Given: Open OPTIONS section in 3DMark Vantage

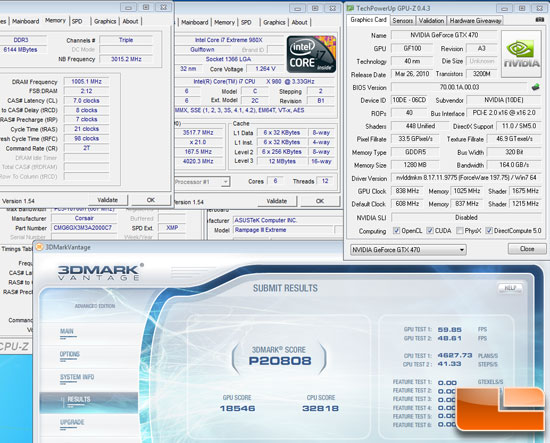Looking at the screenshot, I should (69, 354).
